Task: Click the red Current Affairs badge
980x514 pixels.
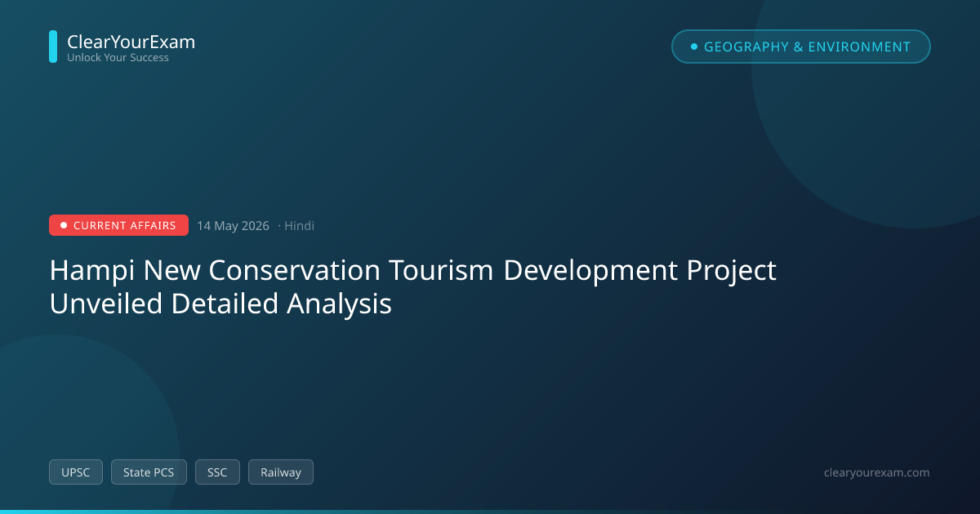Action: coord(118,225)
